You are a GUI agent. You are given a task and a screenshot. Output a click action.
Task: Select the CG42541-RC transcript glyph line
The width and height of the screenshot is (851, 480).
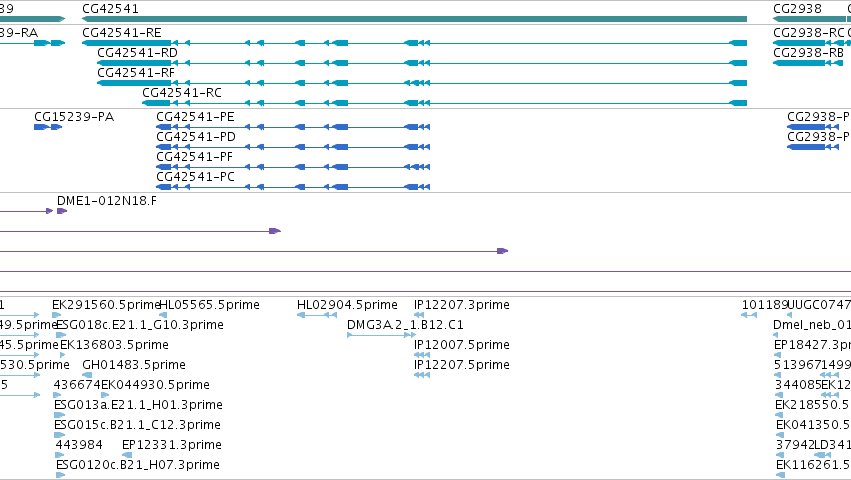pos(444,103)
